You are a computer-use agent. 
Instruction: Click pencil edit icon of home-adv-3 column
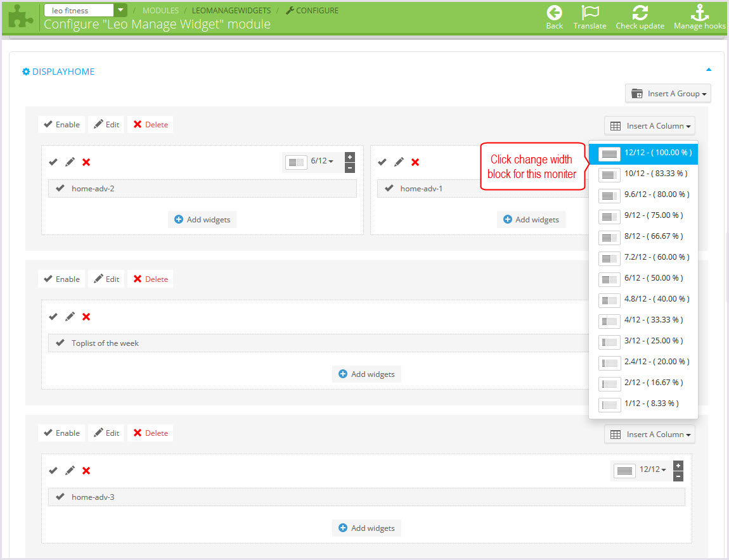coord(70,470)
